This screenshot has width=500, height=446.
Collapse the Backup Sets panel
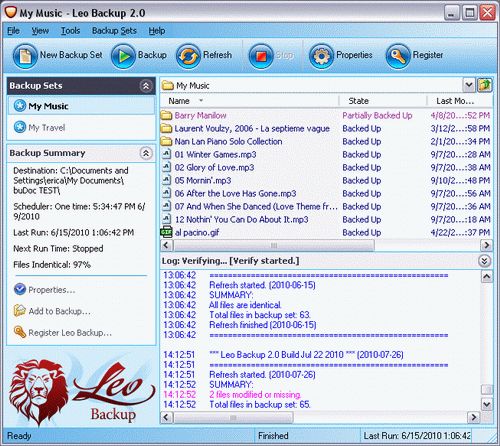(x=146, y=86)
